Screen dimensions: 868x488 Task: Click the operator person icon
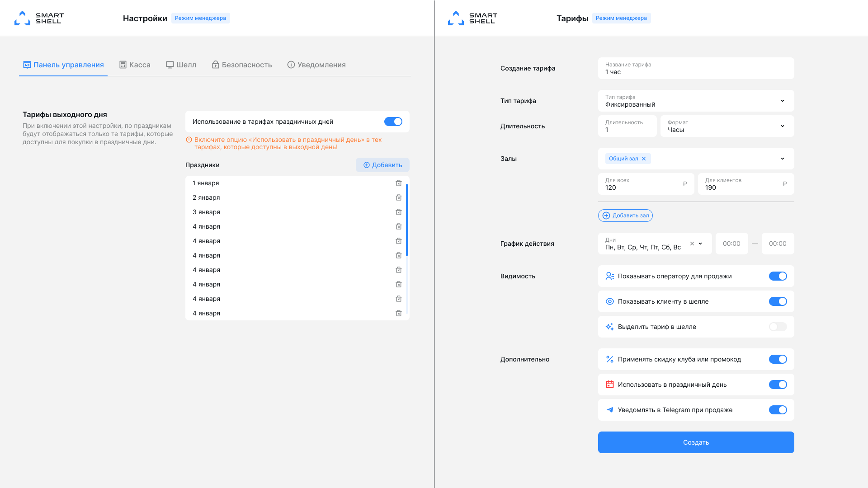(610, 276)
